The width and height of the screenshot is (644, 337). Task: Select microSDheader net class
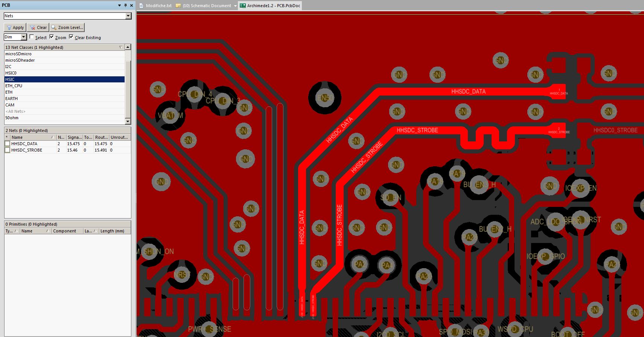(64, 60)
